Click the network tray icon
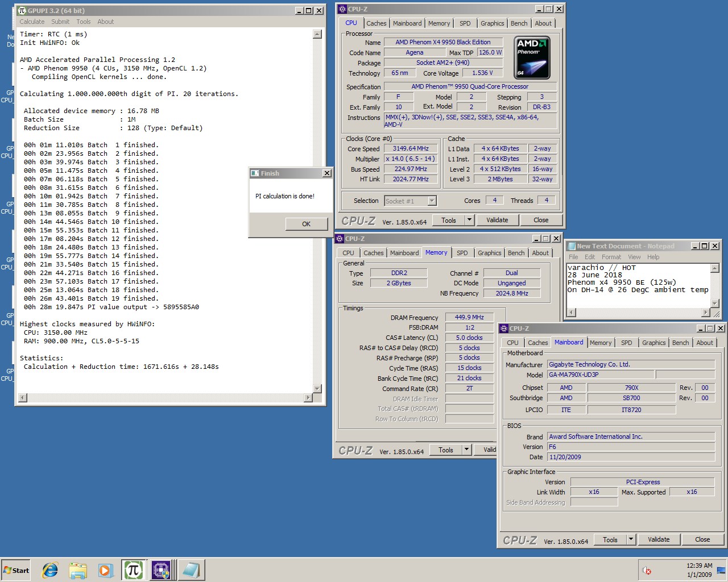 pos(721,571)
